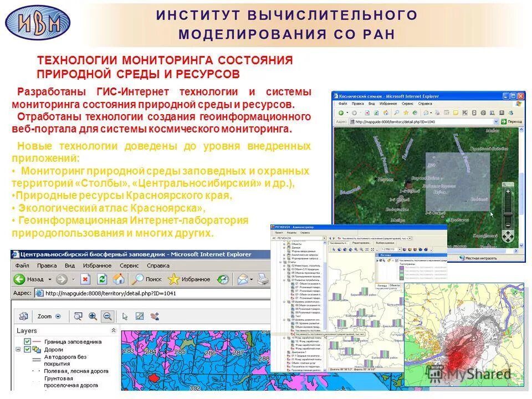
Task: Click the address field showing ID=1041
Action: [x=152, y=293]
